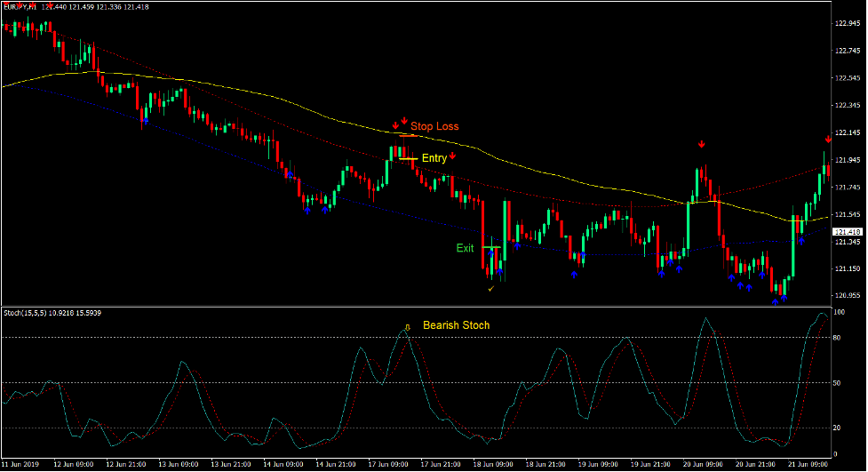The height and width of the screenshot is (472, 868).
Task: Select the yellow Entry horizontal line
Action: point(407,158)
